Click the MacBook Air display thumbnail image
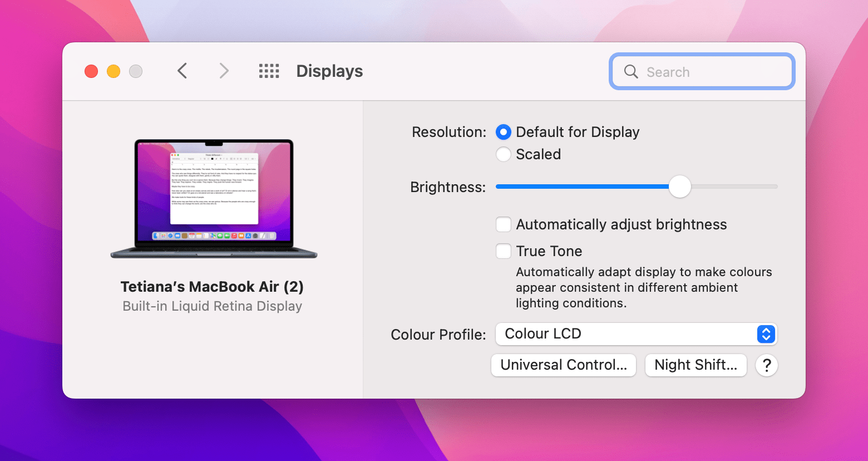868x461 pixels. pos(213,198)
